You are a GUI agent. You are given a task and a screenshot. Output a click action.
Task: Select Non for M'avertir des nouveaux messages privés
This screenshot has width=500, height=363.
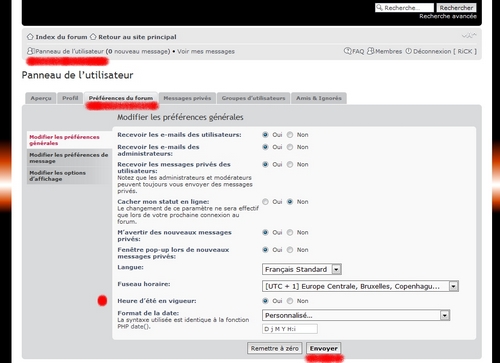(x=290, y=232)
